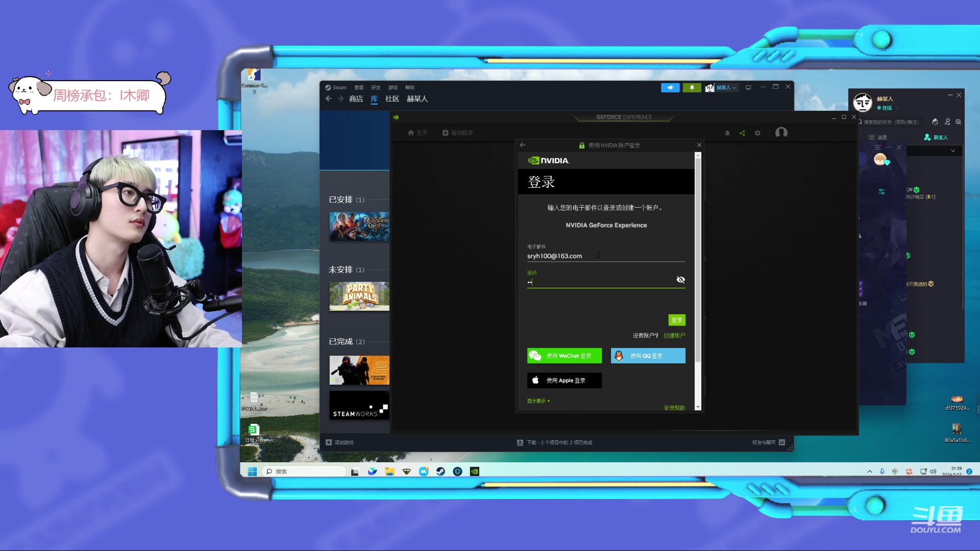Open Steam notifications green bell
Image resolution: width=980 pixels, height=551 pixels.
click(692, 87)
